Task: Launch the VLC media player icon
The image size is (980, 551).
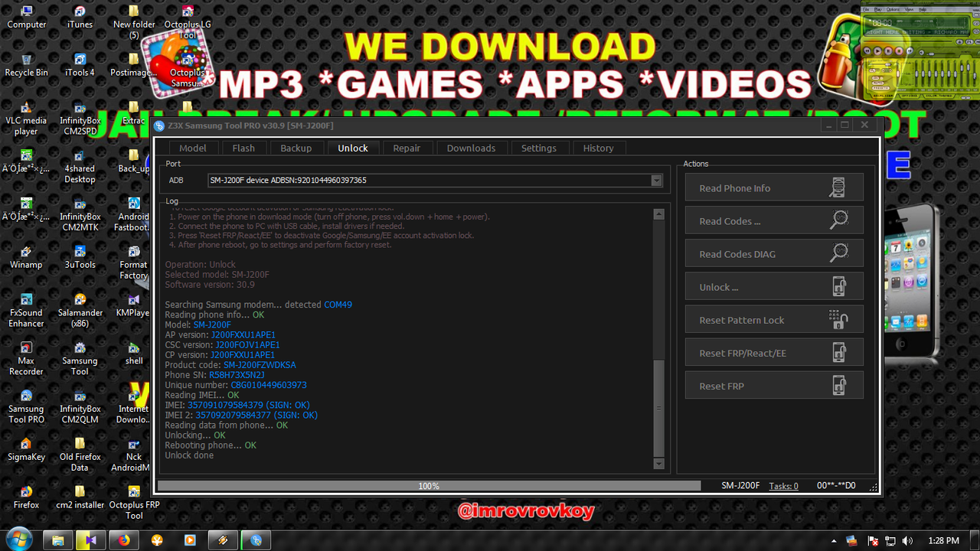Action: point(26,119)
